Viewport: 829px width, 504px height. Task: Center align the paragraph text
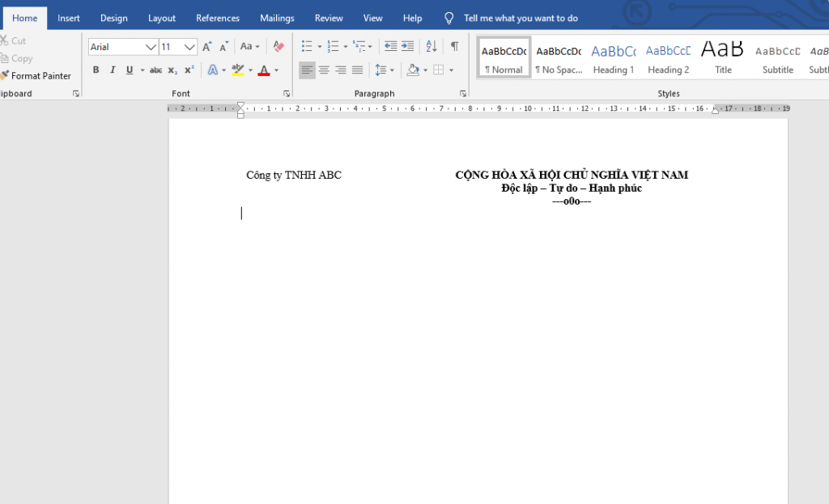pos(324,70)
